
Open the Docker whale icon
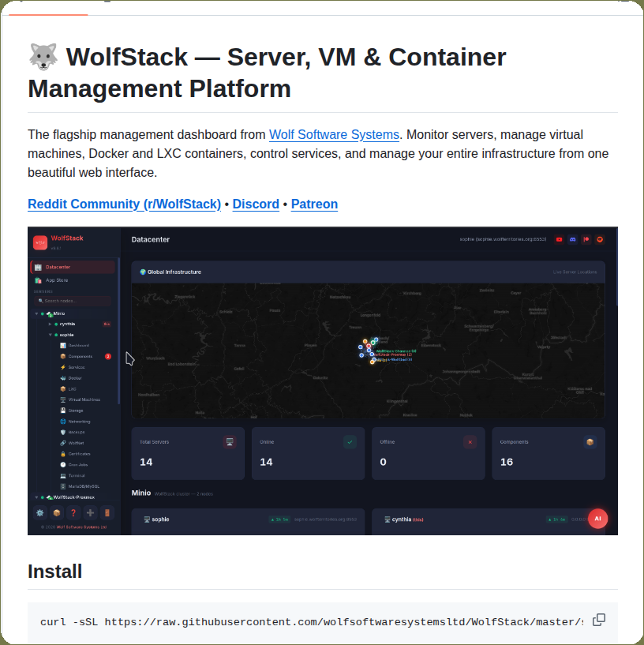coord(63,378)
